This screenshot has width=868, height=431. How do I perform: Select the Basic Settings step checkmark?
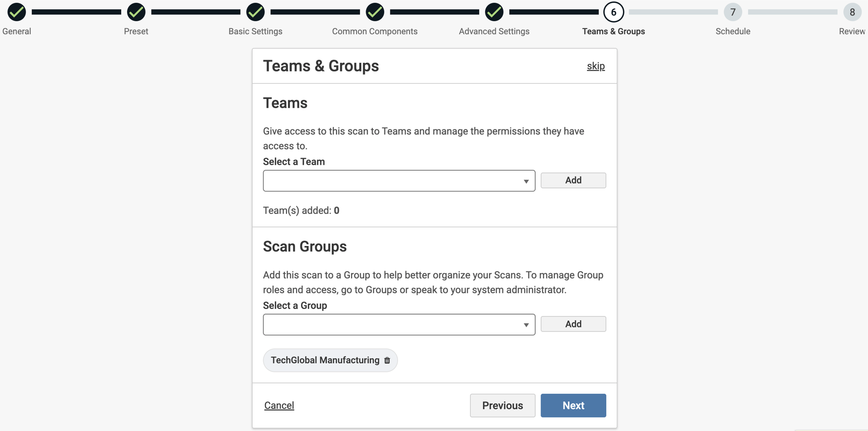(x=256, y=12)
